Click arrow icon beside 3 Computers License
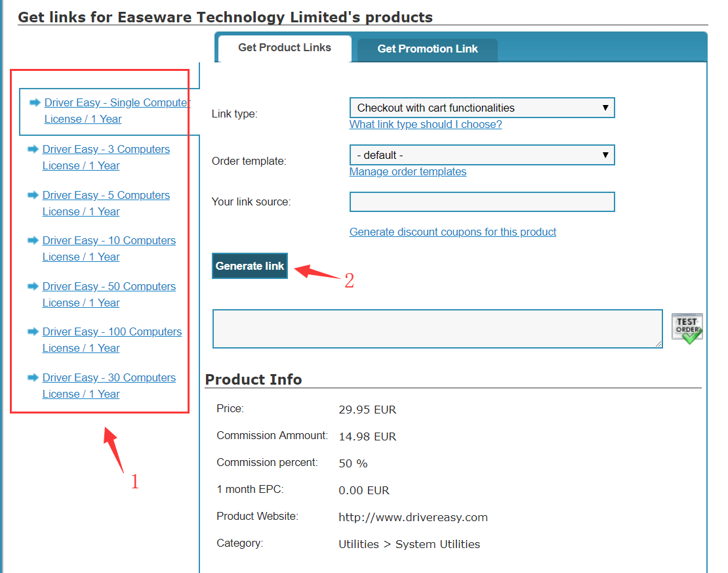The image size is (728, 573). tap(33, 149)
